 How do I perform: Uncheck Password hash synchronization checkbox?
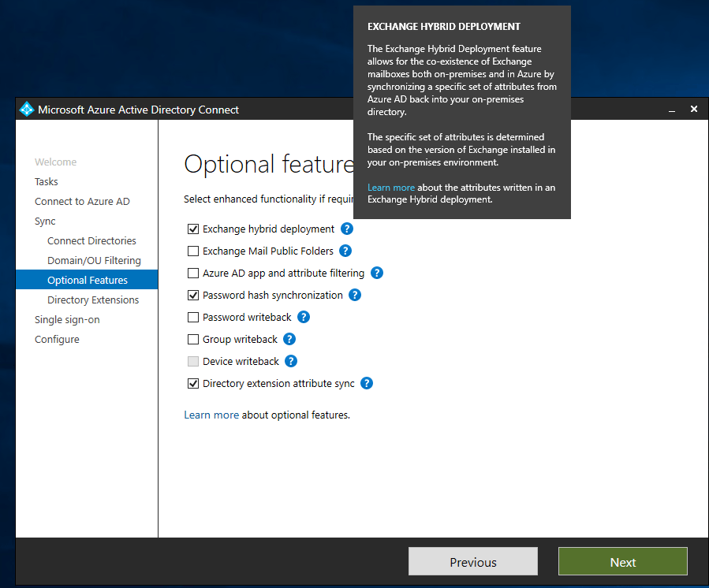(193, 295)
